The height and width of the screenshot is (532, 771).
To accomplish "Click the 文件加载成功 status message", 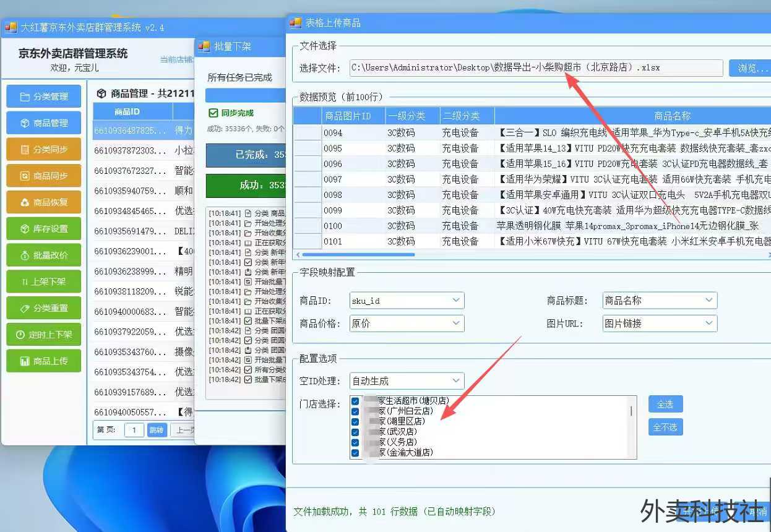I will click(x=394, y=512).
